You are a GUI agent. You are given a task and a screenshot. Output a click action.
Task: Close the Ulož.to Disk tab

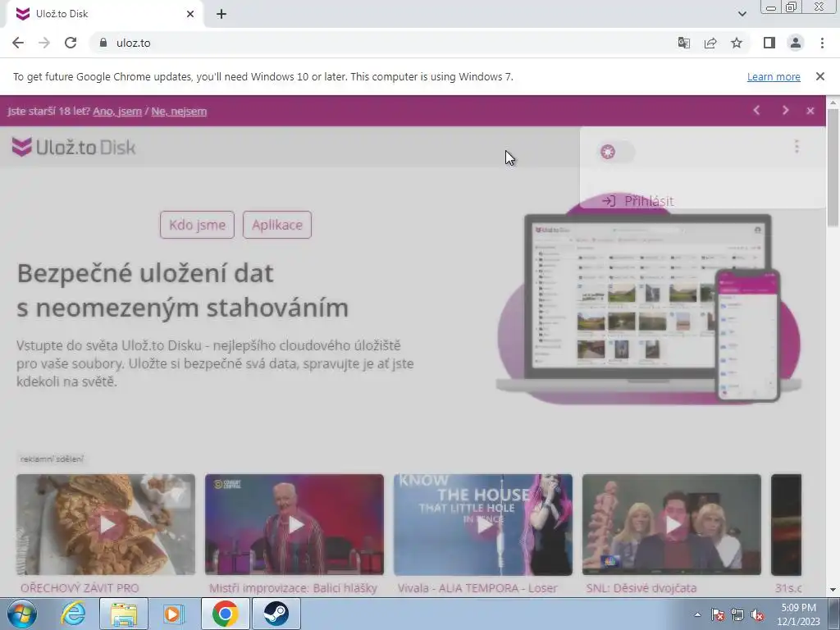(190, 14)
